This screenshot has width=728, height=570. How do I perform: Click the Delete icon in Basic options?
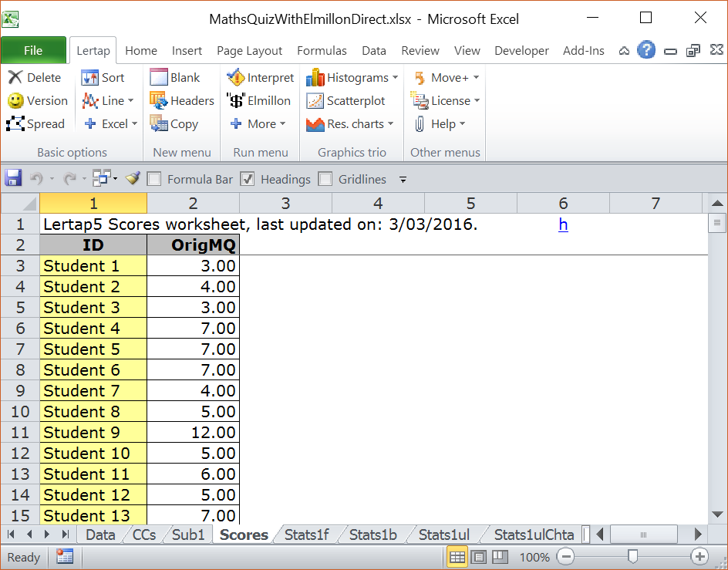point(15,78)
